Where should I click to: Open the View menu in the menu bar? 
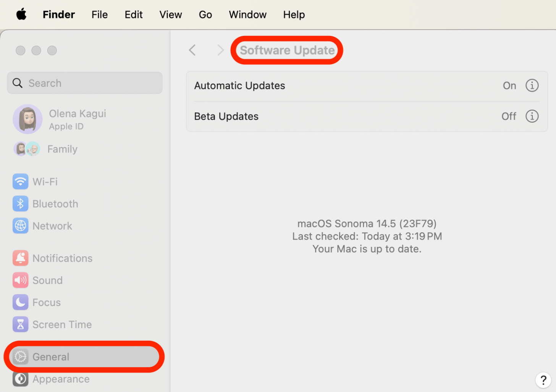pyautogui.click(x=171, y=15)
